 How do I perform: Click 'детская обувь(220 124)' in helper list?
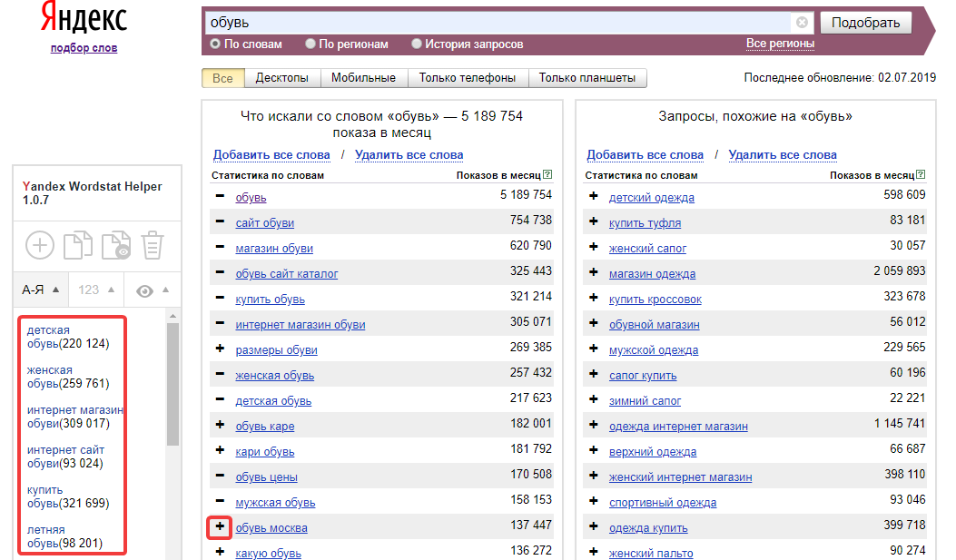[68, 337]
